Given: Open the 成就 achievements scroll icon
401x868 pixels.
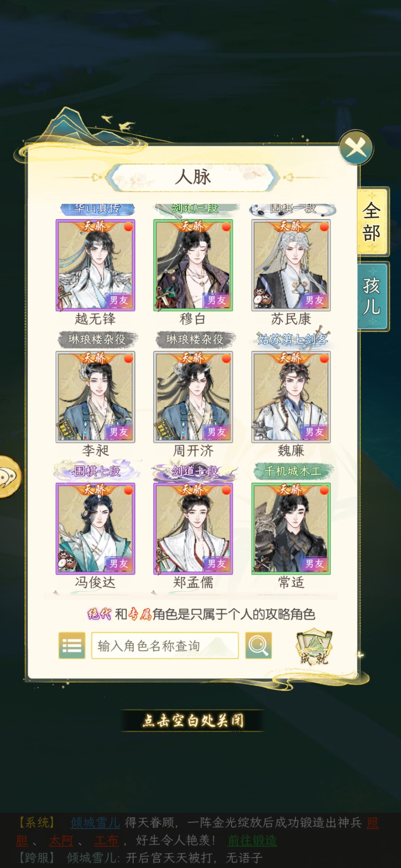Looking at the screenshot, I should (x=314, y=646).
